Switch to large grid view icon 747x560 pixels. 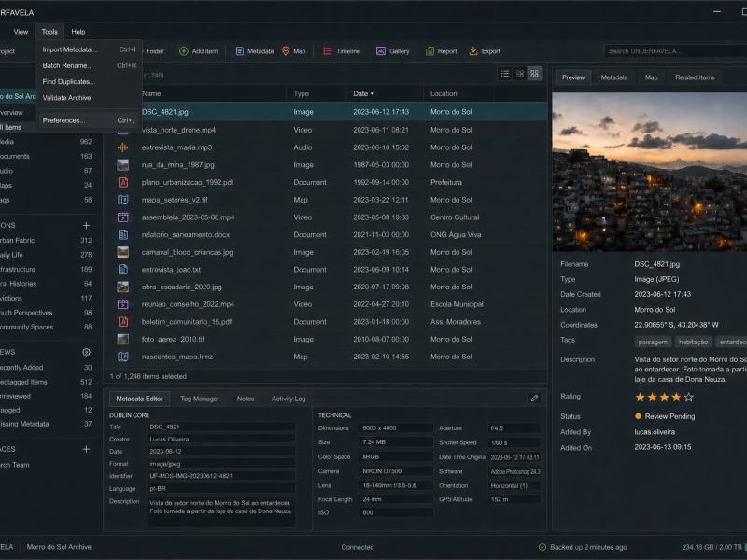tap(534, 74)
